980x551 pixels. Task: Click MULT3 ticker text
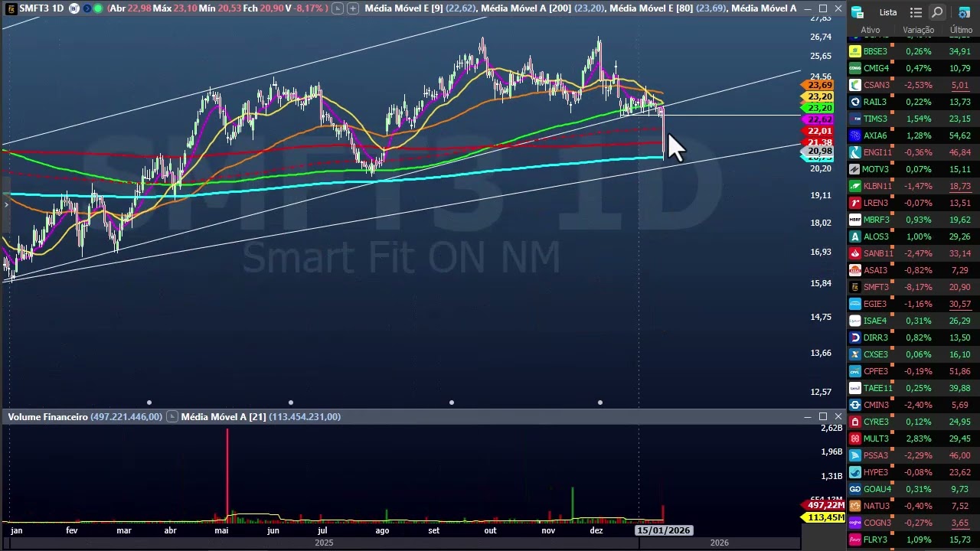tap(876, 439)
